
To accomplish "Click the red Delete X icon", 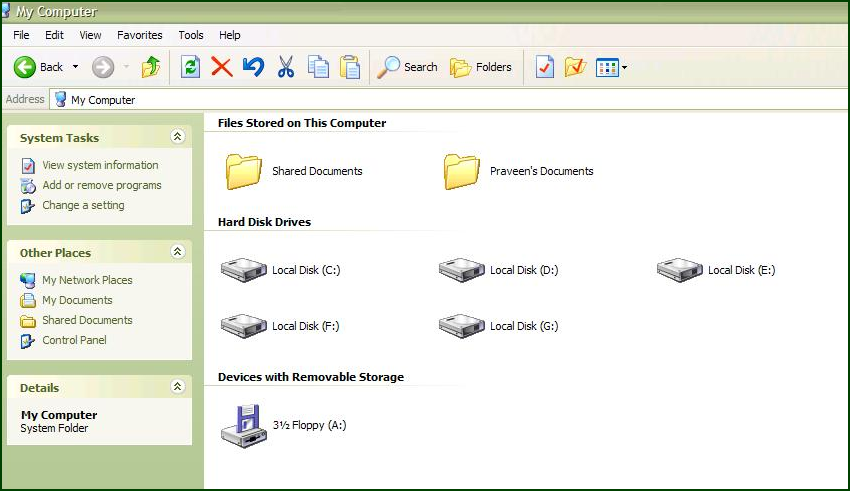I will coord(222,67).
